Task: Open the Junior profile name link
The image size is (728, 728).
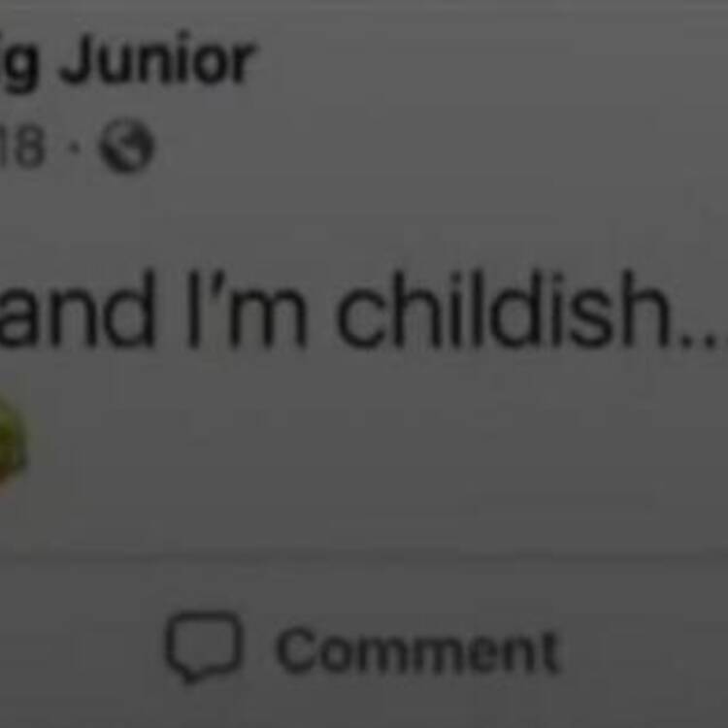Action: 156,60
